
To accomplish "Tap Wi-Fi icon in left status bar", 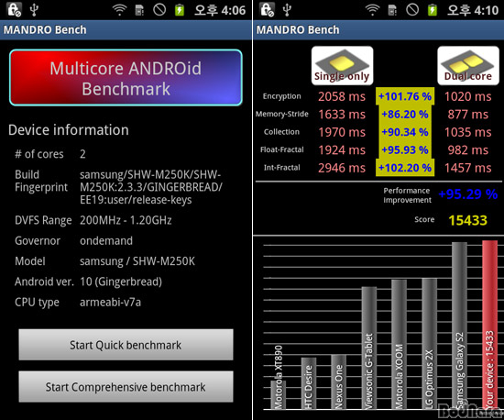I will coord(119,10).
